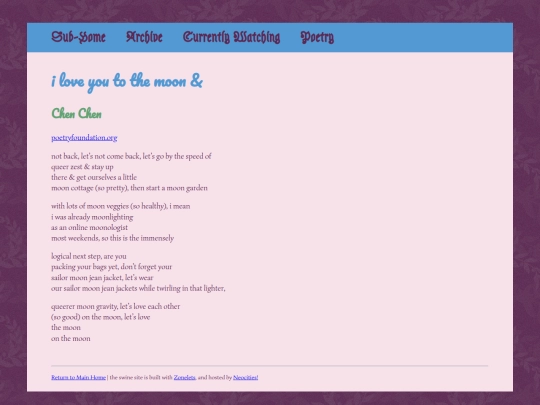Click the short line 'the moon'
The height and width of the screenshot is (405, 540).
pyautogui.click(x=66, y=328)
